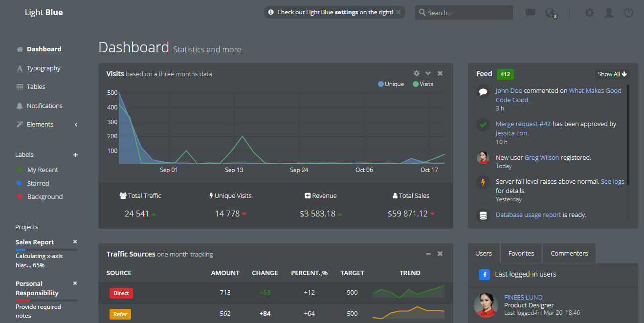
Task: Open the See logs link in the feed
Action: (612, 181)
